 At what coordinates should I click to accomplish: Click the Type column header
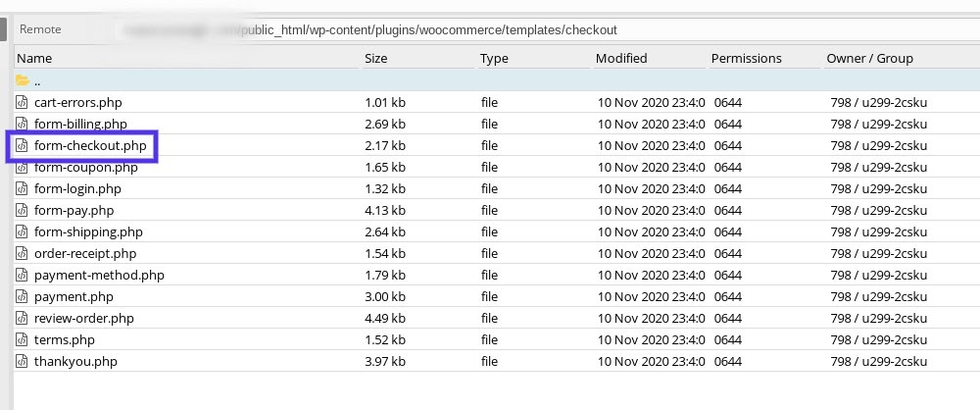coord(494,58)
